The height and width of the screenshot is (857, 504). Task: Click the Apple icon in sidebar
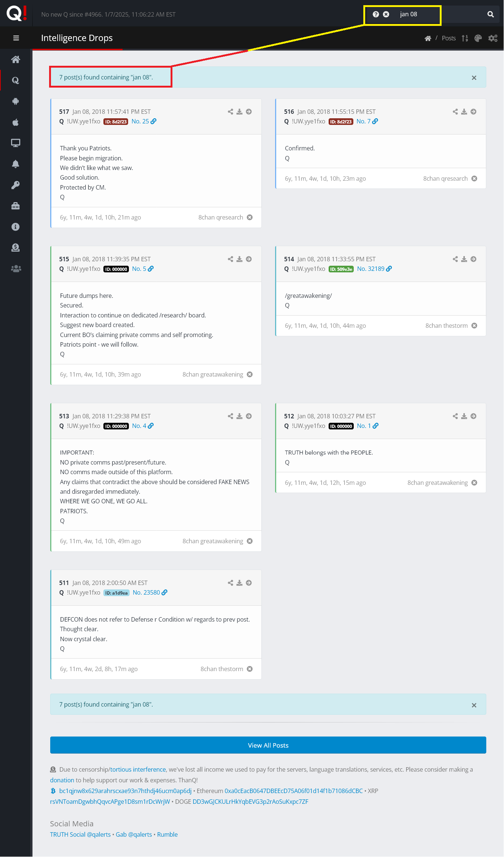16,122
